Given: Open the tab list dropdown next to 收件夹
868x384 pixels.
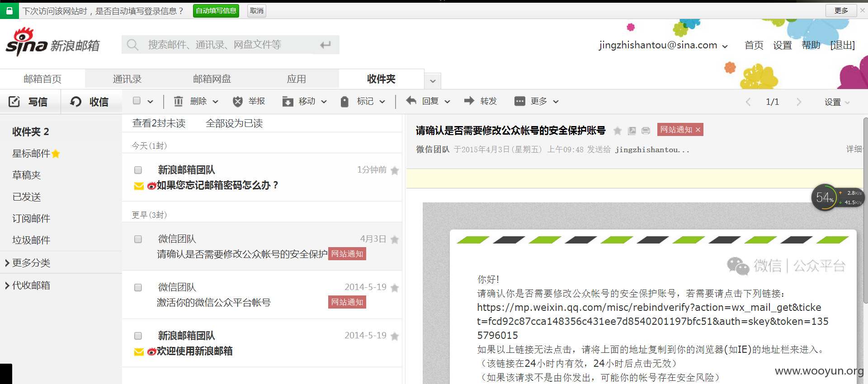Looking at the screenshot, I should tap(433, 81).
